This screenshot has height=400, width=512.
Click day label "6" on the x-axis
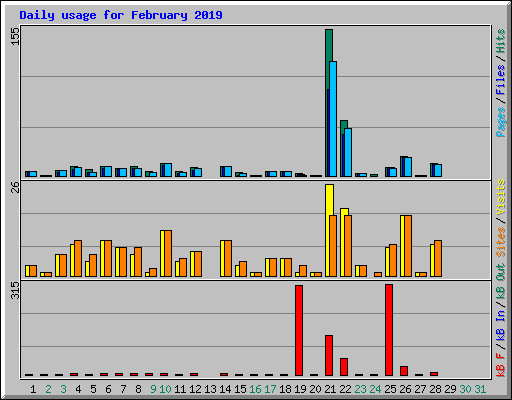click(x=108, y=389)
